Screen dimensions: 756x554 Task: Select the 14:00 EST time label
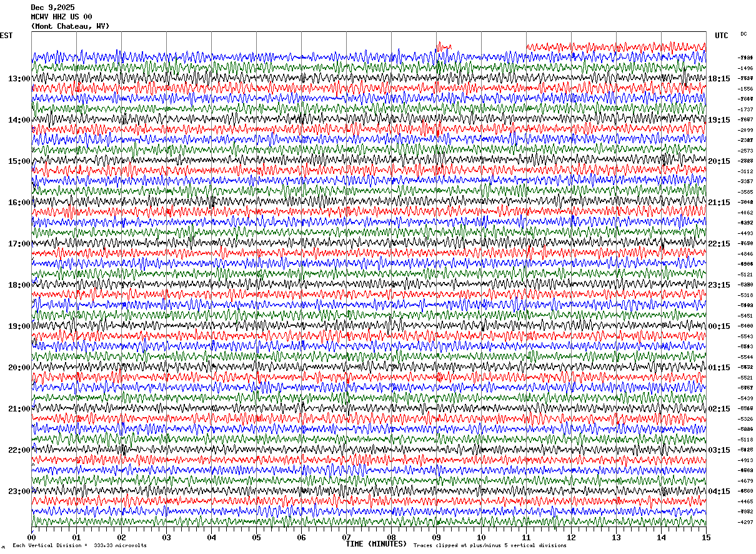[x=19, y=120]
